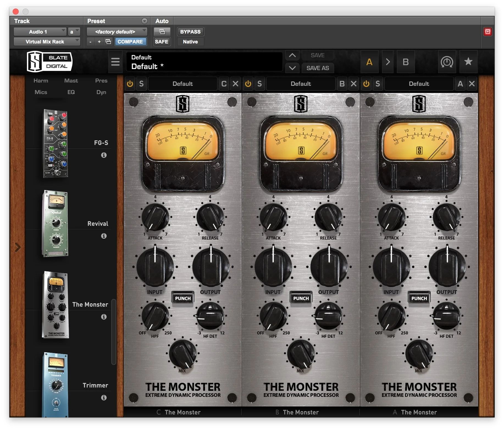Select the FG-S module thumbnail
Viewport: 504px width, 429px height.
[56, 143]
